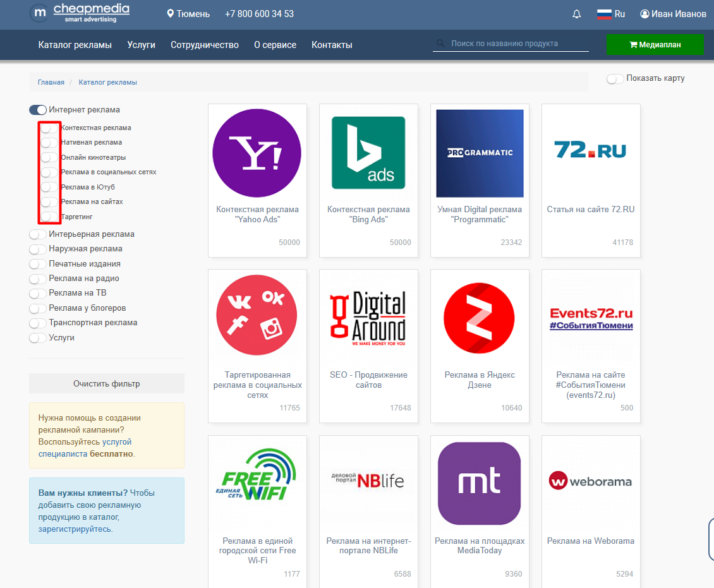Toggle off Интернет реклама filter
The height and width of the screenshot is (588, 714).
tap(38, 110)
